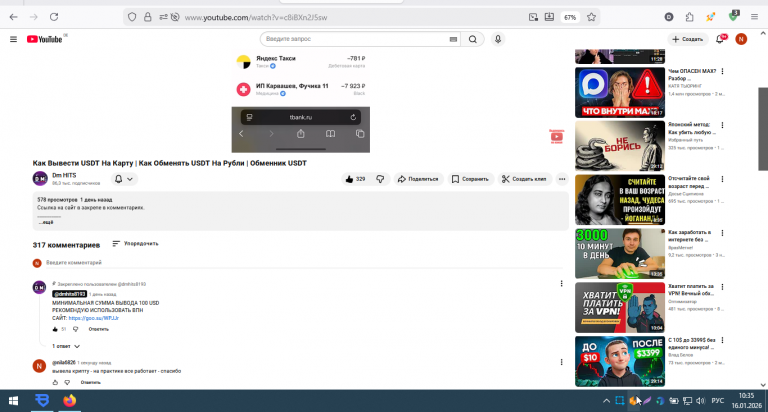Open menu for Японский метод video
768x412 pixels.
click(x=722, y=125)
